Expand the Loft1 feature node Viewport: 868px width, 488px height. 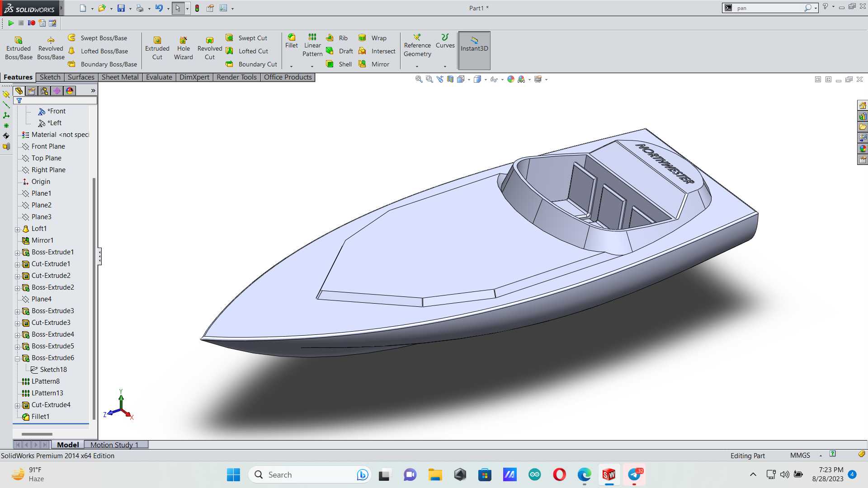point(18,229)
